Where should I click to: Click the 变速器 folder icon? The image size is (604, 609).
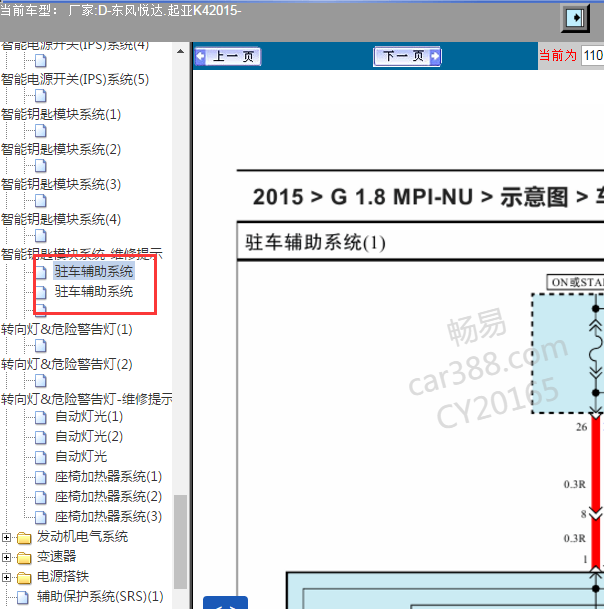pyautogui.click(x=24, y=558)
